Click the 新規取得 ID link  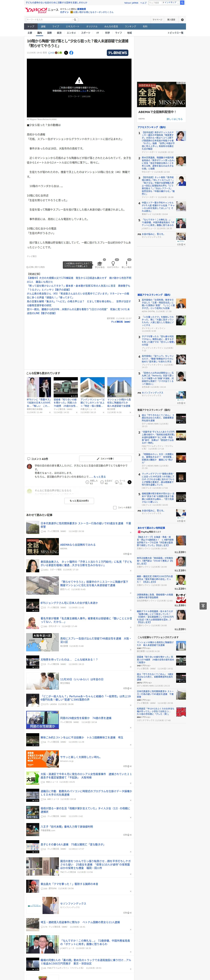82,9
